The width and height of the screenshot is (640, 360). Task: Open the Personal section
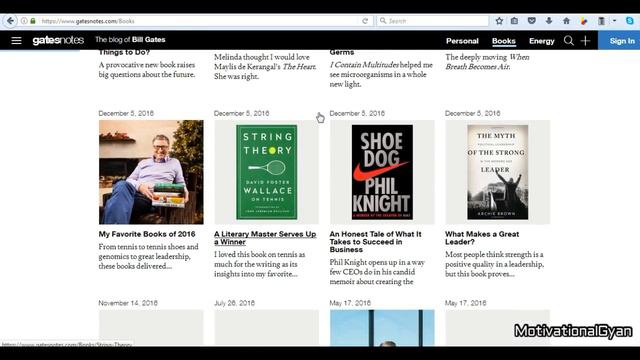(x=462, y=41)
